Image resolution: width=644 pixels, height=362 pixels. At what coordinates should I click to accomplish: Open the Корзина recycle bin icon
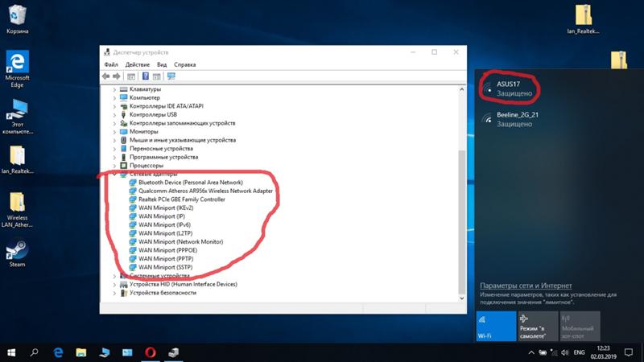click(x=17, y=19)
